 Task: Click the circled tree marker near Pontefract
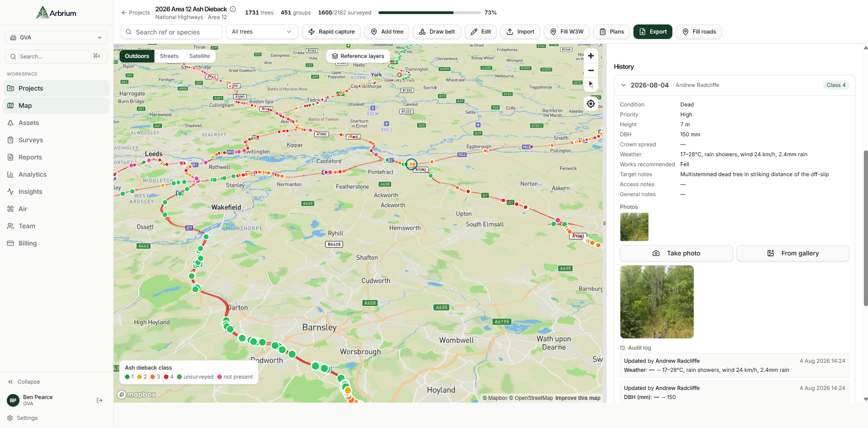[x=412, y=164]
